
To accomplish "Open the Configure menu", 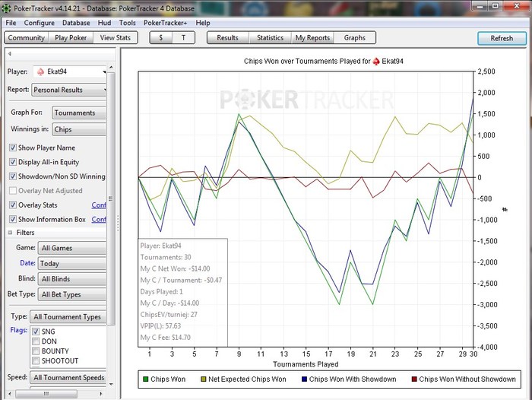I will [39, 23].
